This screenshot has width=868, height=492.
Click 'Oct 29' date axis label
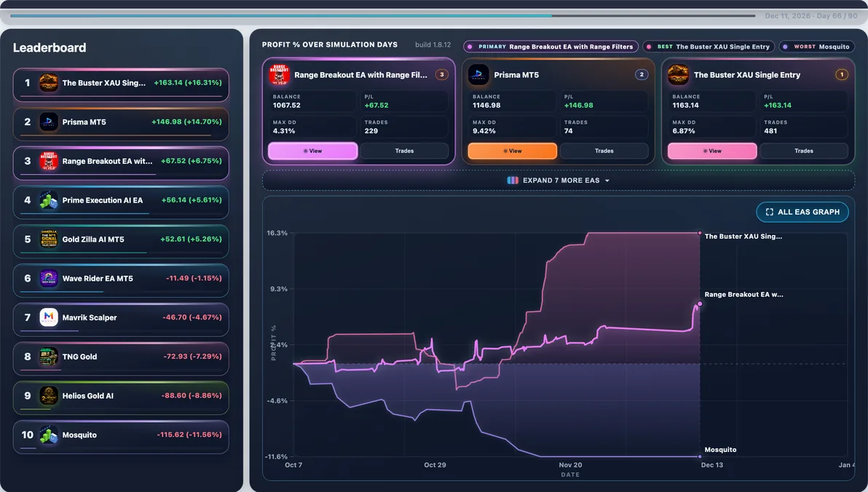(x=435, y=465)
